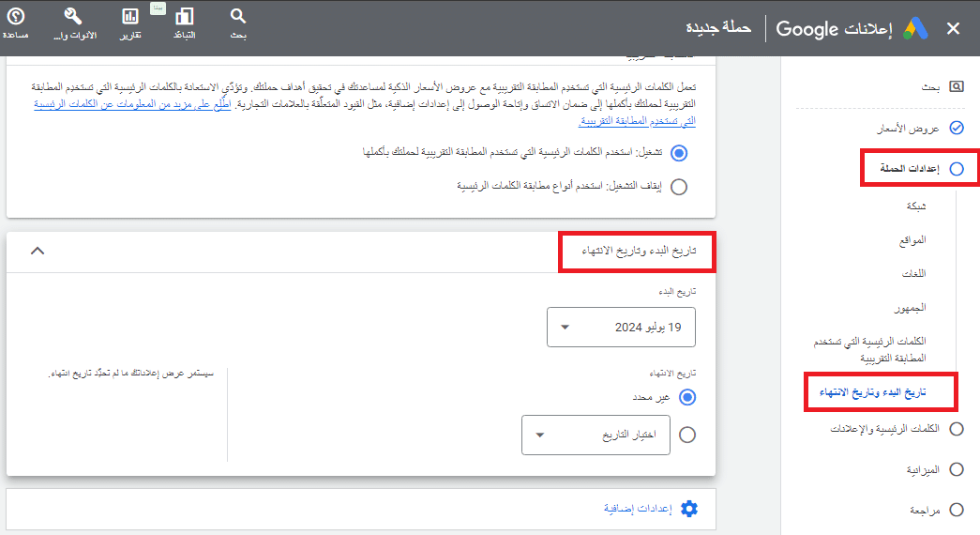Click the الميزانية step circle
The height and width of the screenshot is (535, 980).
click(x=957, y=469)
